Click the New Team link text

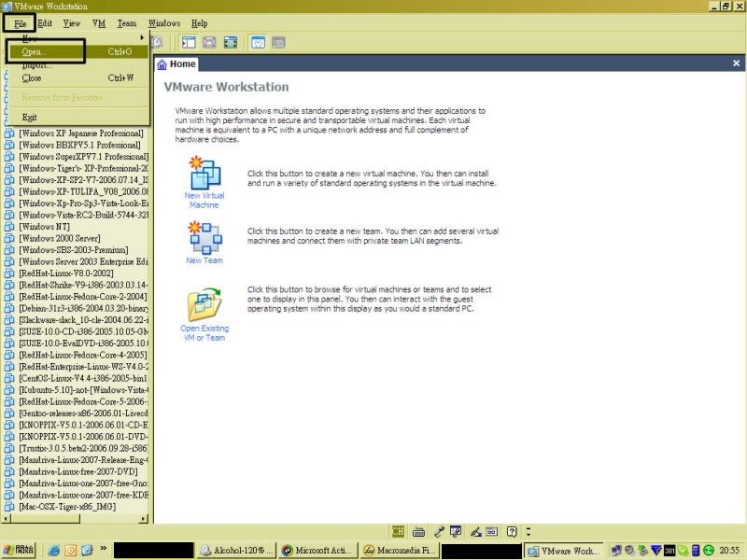click(204, 260)
